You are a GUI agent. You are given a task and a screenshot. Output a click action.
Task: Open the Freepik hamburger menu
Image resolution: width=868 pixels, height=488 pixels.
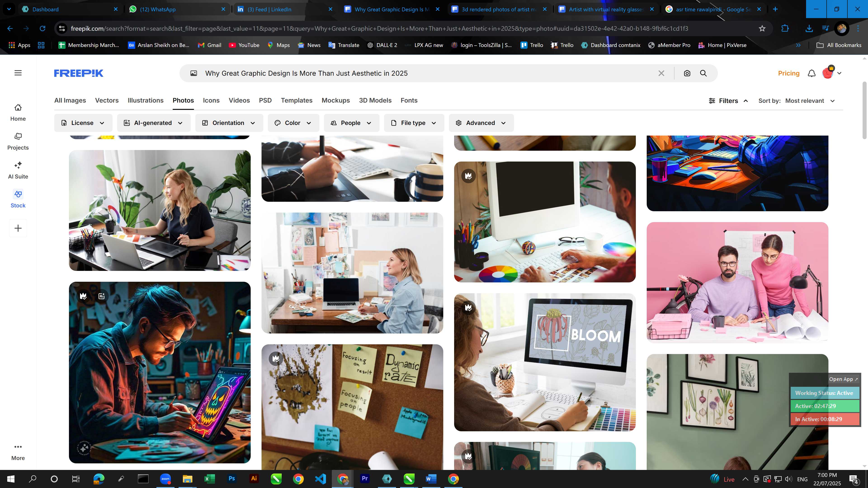coord(18,73)
